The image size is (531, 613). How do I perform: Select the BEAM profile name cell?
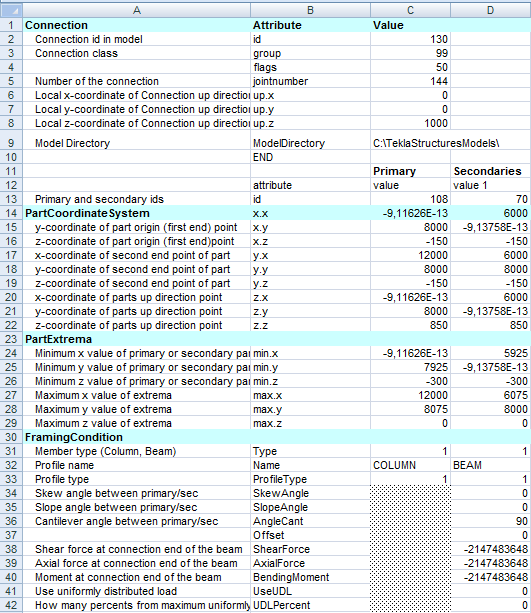tap(490, 465)
